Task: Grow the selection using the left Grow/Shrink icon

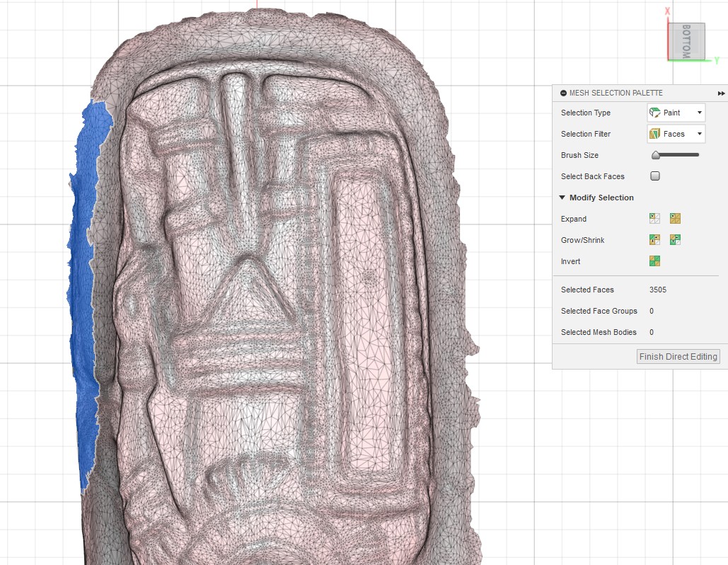Action: (x=655, y=240)
